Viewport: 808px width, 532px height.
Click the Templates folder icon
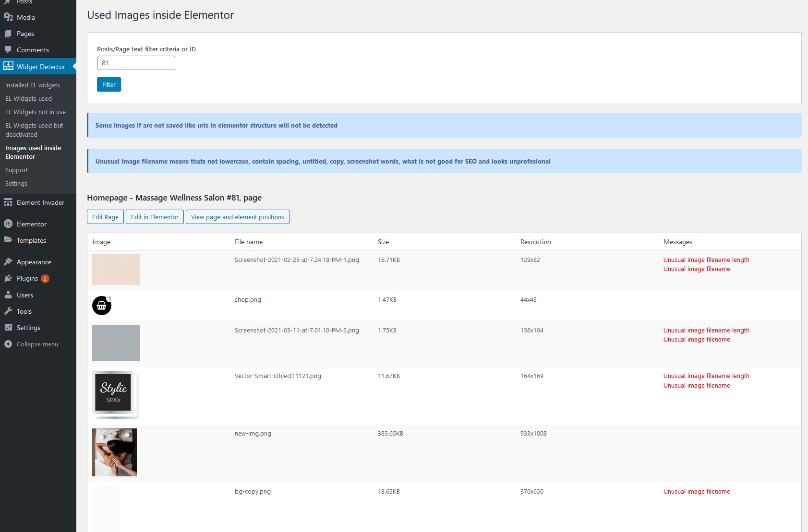click(8, 240)
